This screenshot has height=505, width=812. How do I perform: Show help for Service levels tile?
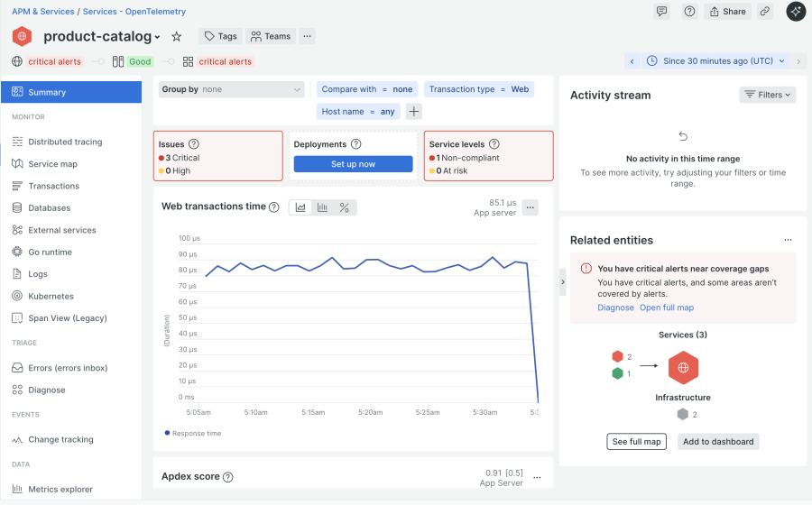coord(494,144)
